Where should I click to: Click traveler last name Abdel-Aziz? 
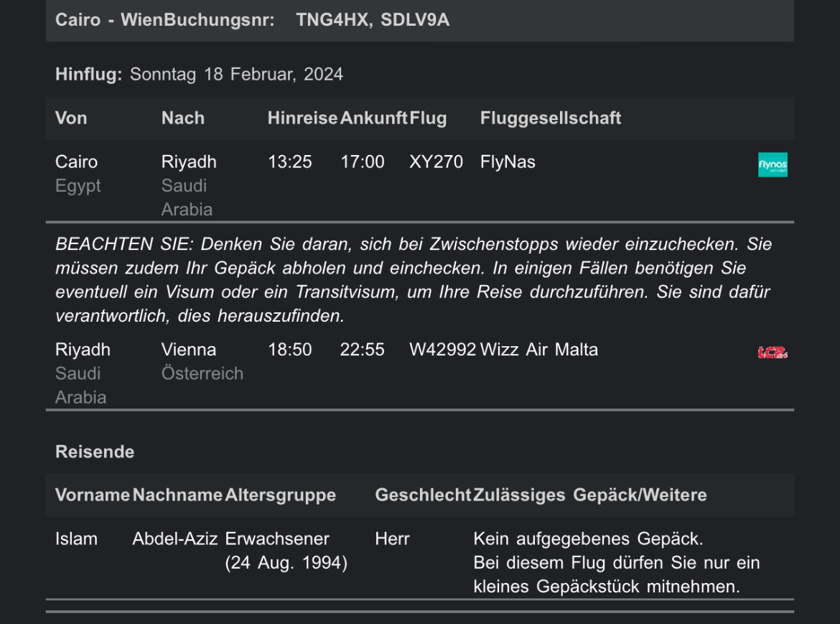(175, 539)
